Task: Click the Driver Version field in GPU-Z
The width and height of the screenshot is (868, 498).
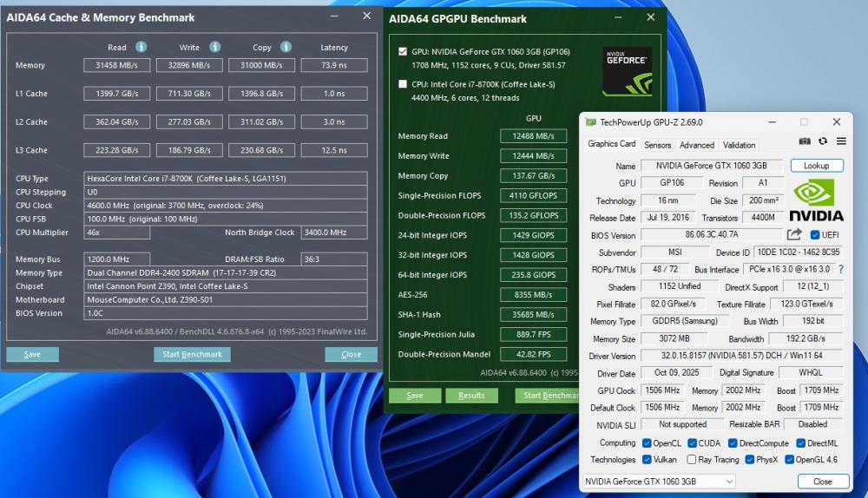Action: pos(742,356)
